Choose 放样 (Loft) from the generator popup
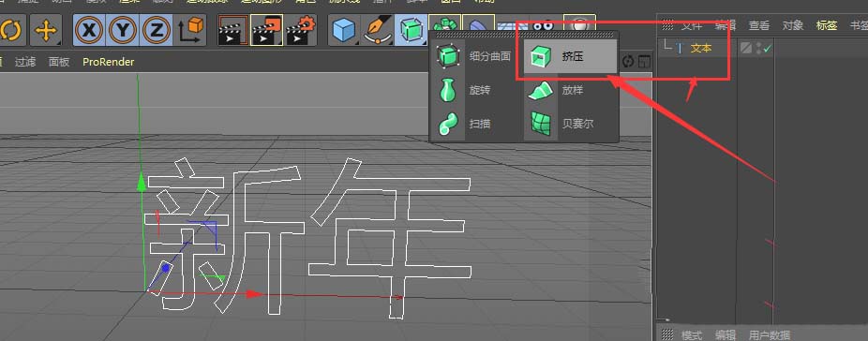868x341 pixels. [x=570, y=90]
